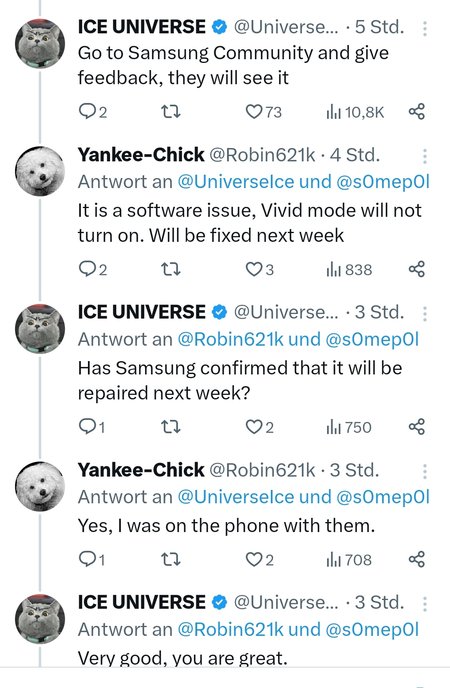450x688 pixels.
Task: View 10,8K view count analytics
Action: coord(355,112)
